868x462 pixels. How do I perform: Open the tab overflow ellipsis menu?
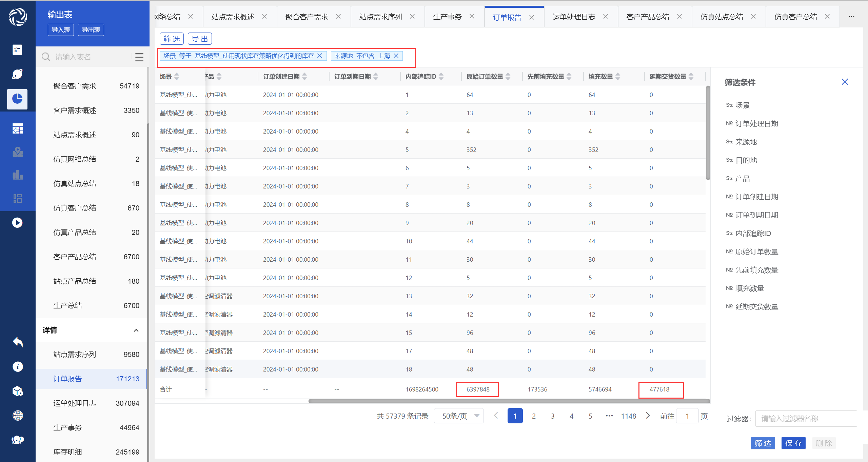click(x=851, y=17)
